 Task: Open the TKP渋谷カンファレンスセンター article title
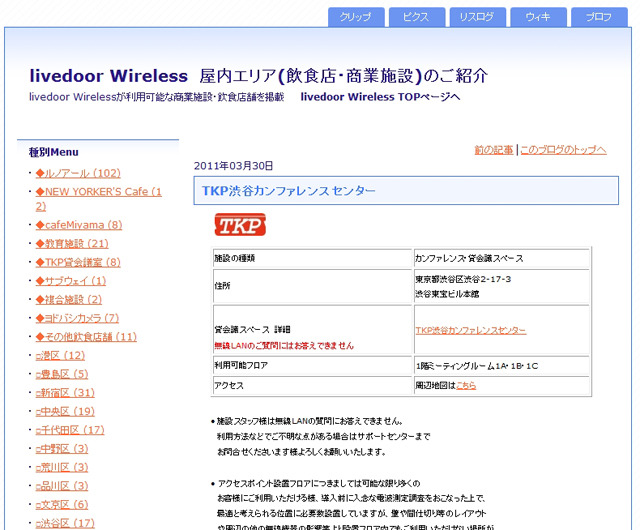(x=289, y=191)
